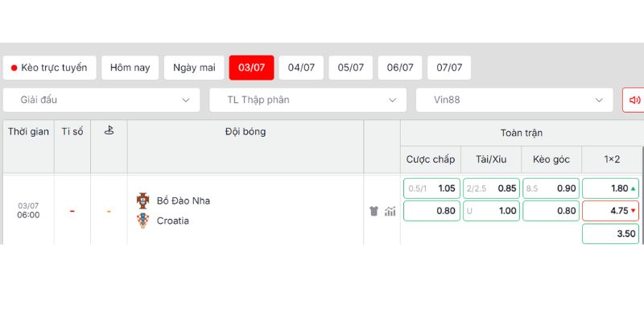Select the 03/07 date tab
Screen dimensions: 644x322
(252, 68)
